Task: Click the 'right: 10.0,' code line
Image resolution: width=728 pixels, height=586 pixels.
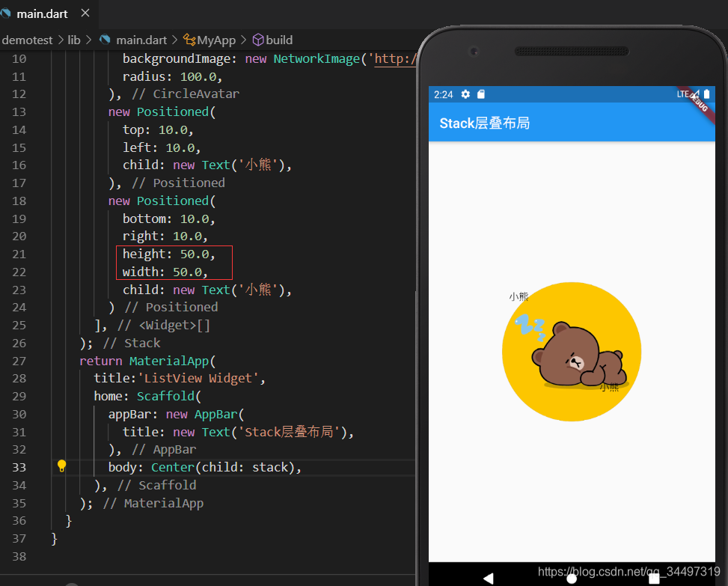Action: coord(165,236)
